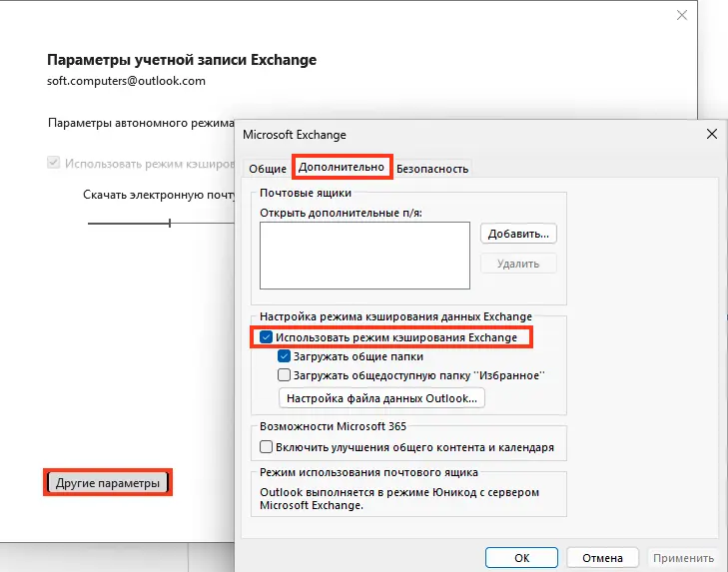The width and height of the screenshot is (728, 572).
Task: Click the Применить button
Action: point(683,558)
